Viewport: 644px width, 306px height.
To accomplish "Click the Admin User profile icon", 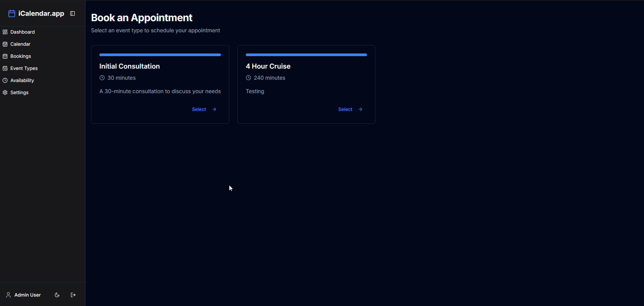I will pos(8,295).
